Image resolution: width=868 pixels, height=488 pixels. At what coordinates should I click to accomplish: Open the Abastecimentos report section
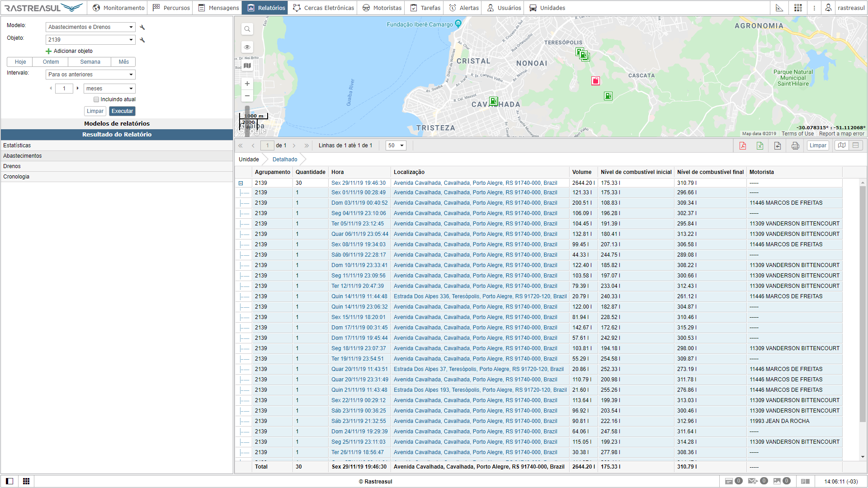(23, 156)
